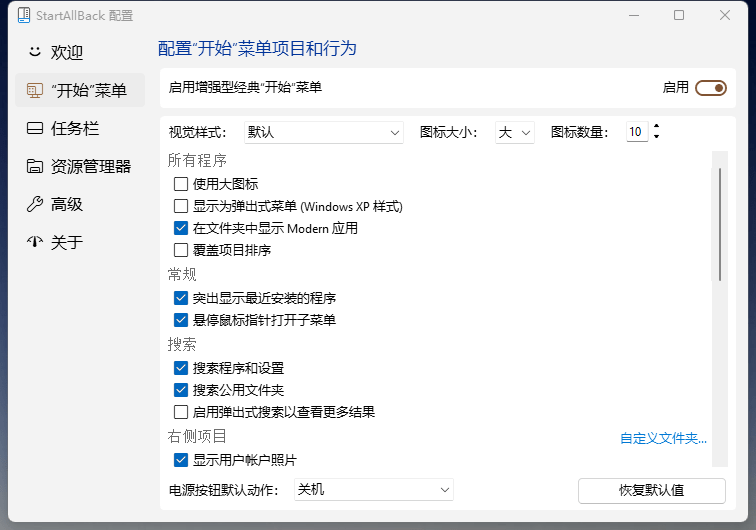
Task: Enable 启用弹出式搜索以查看更多结果
Action: [181, 412]
